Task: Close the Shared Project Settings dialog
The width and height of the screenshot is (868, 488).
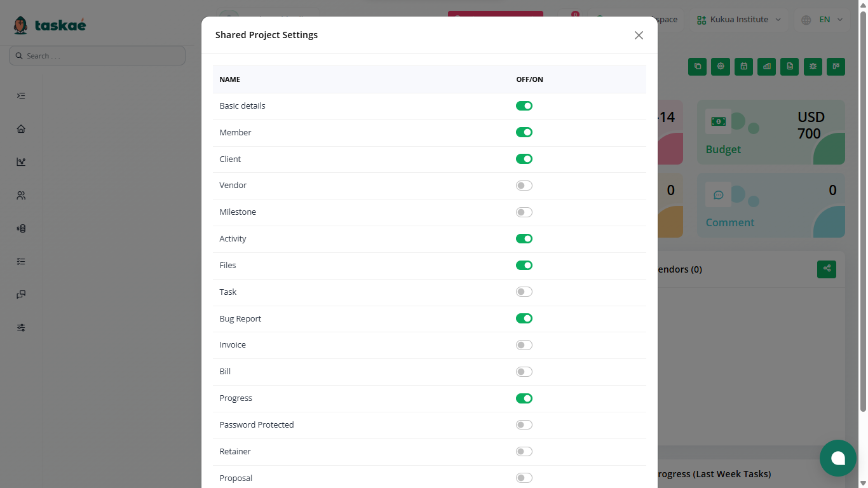Action: 639,35
